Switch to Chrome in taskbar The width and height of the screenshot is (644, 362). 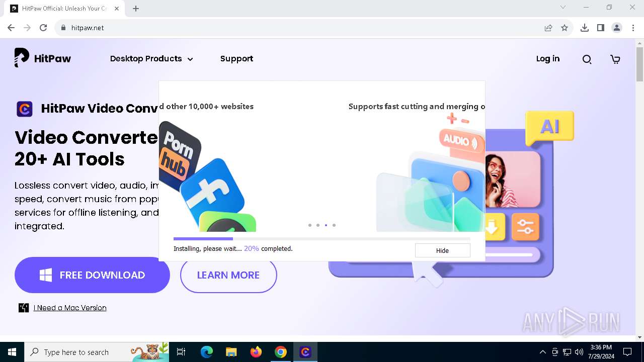[281, 352]
